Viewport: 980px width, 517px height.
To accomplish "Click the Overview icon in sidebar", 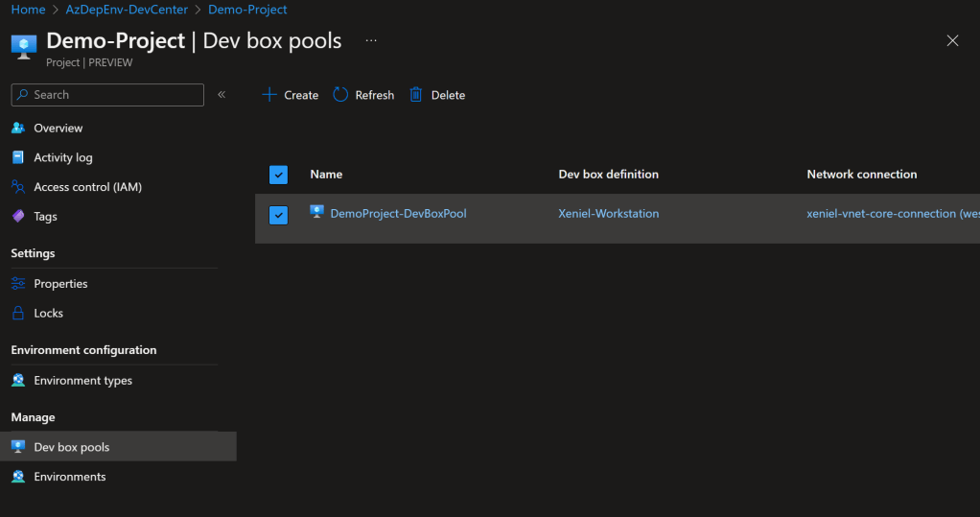I will 18,129.
